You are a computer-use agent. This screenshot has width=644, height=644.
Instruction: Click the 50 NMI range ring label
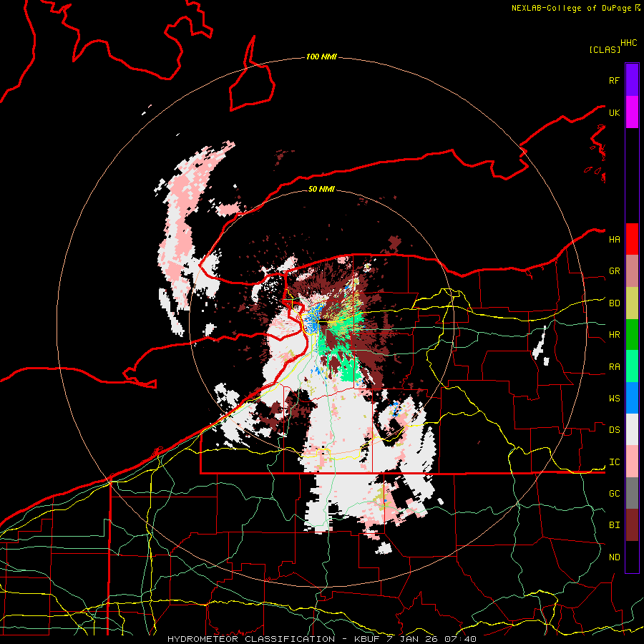point(321,189)
